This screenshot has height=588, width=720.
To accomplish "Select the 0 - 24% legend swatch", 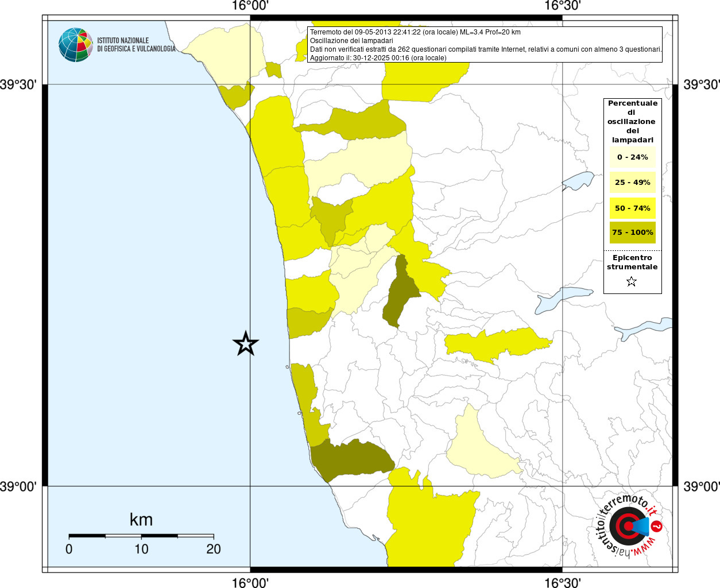I will coord(632,157).
